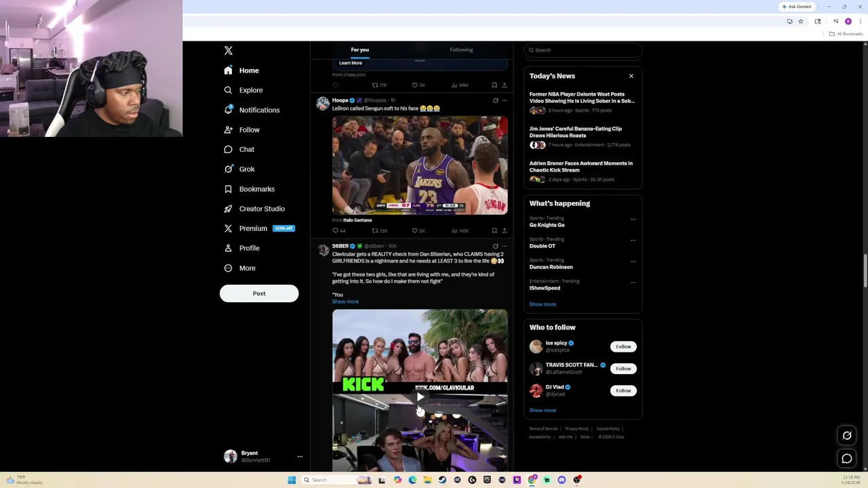This screenshot has width=868, height=488.
Task: Close the Today's News panel
Action: 631,76
